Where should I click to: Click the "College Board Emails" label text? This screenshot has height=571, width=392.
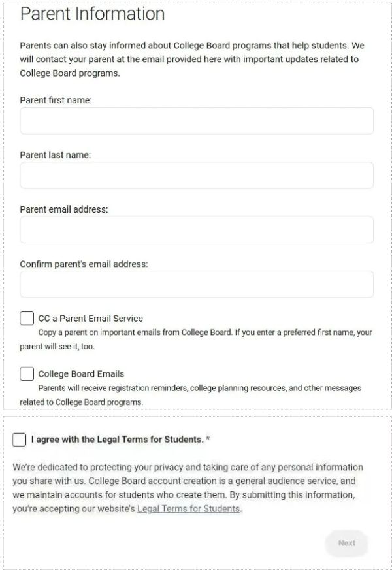pyautogui.click(x=81, y=374)
